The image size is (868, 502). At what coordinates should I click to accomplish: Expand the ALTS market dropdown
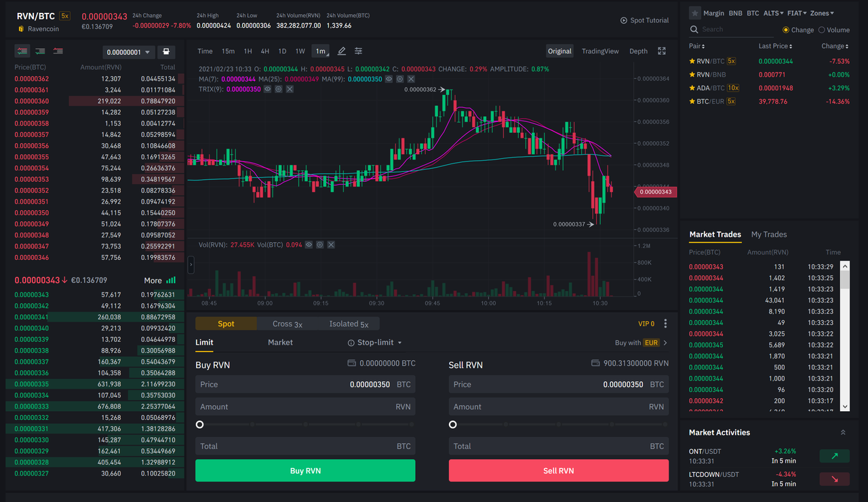click(774, 13)
